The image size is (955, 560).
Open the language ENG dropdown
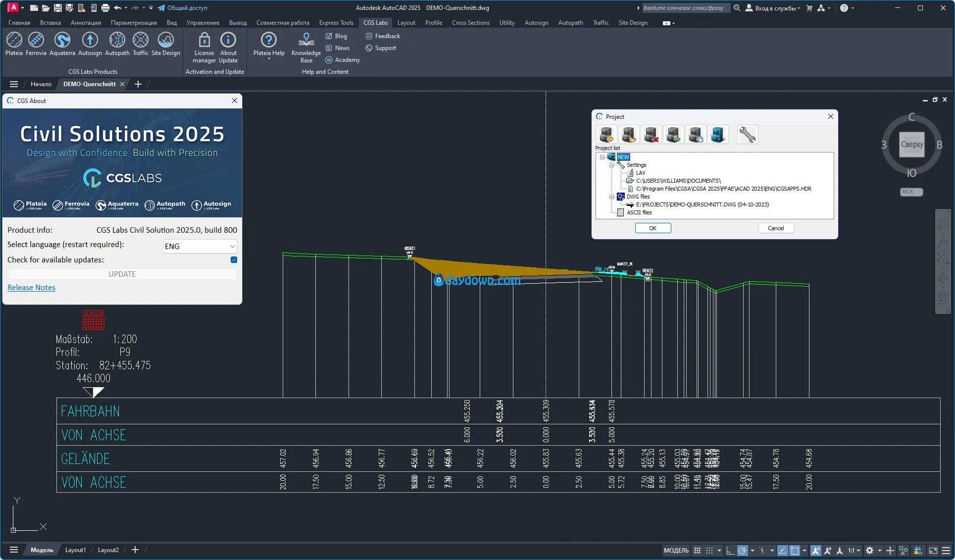(200, 246)
